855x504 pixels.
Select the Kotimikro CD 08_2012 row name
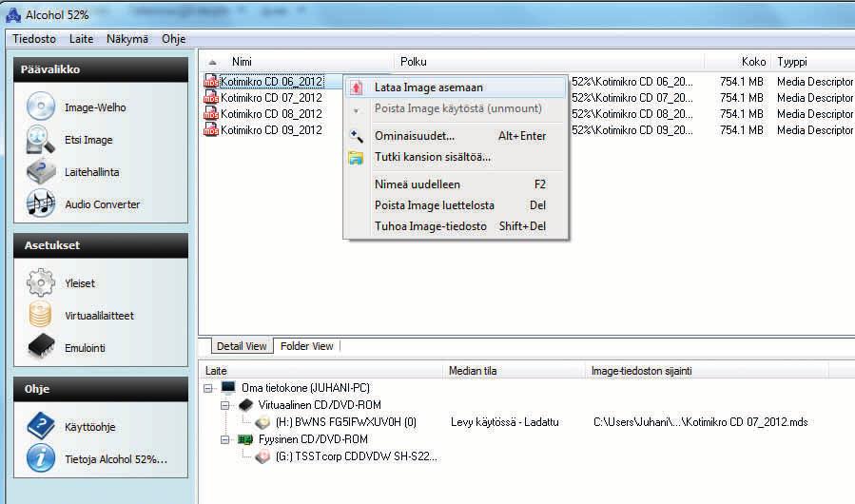[271, 114]
